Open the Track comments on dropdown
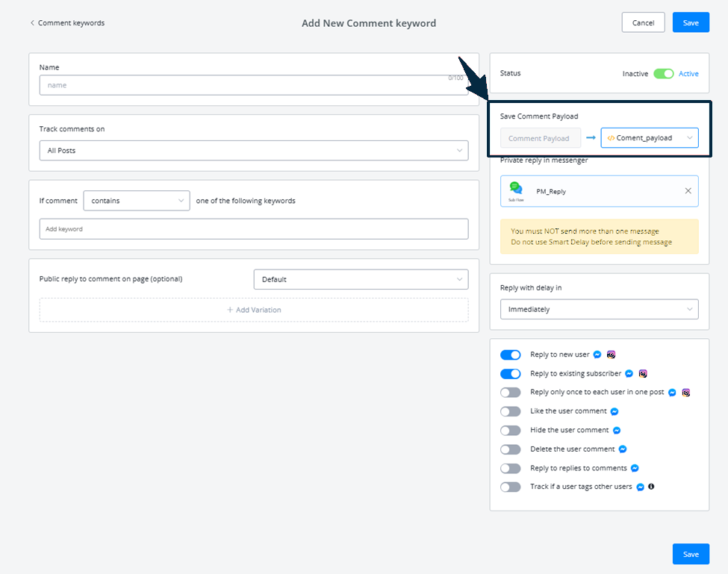728x574 pixels. tap(254, 150)
